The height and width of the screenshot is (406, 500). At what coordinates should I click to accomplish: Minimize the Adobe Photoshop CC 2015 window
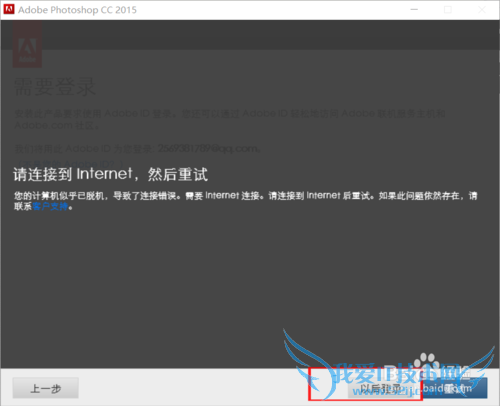click(x=414, y=10)
